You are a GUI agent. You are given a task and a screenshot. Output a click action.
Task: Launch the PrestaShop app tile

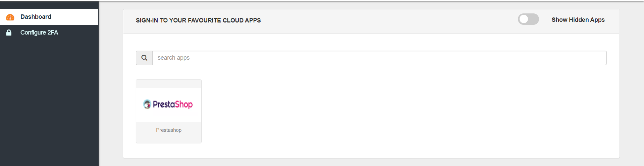[169, 111]
